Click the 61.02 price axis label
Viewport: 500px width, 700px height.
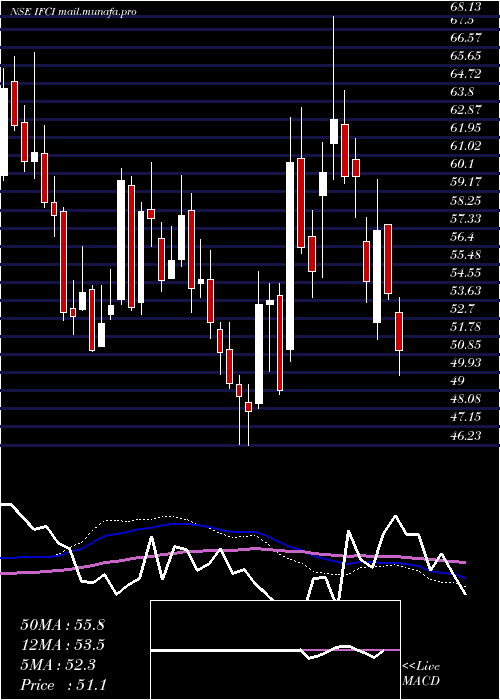[x=466, y=146]
